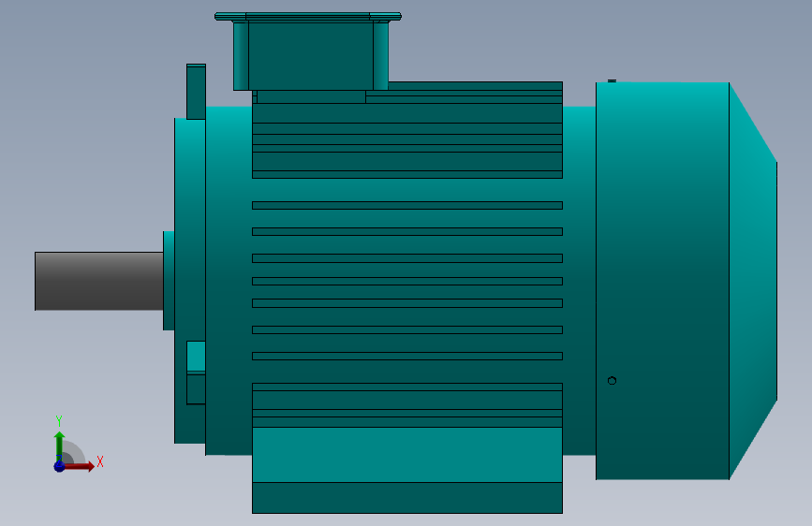The image size is (812, 526).
Task: Select the lifting lug above the front flange
Action: [197, 92]
